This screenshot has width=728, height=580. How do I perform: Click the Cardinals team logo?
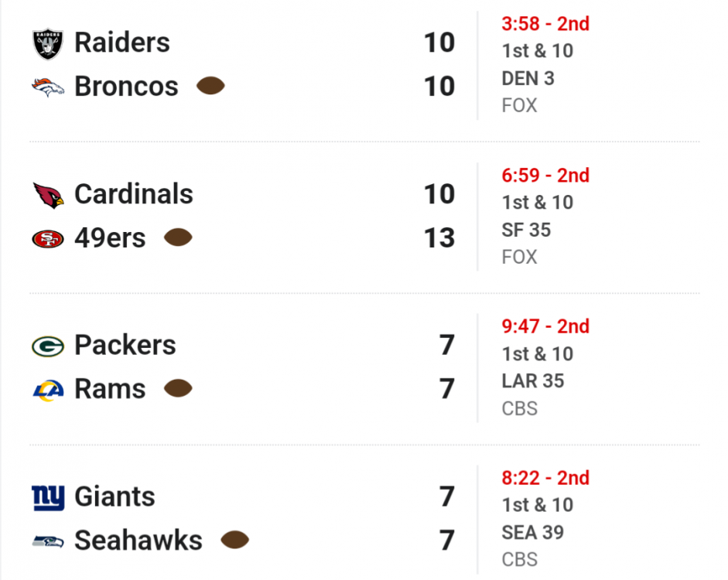[x=48, y=195]
